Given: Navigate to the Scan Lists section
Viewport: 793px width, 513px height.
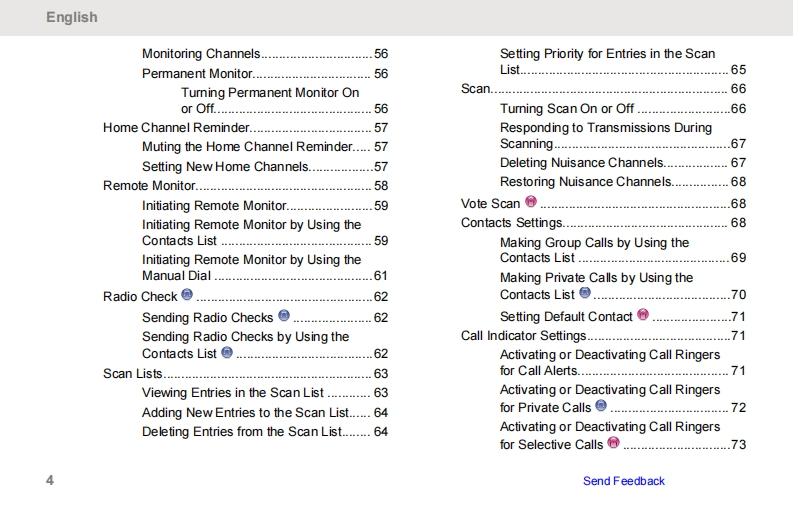Looking at the screenshot, I should [132, 374].
